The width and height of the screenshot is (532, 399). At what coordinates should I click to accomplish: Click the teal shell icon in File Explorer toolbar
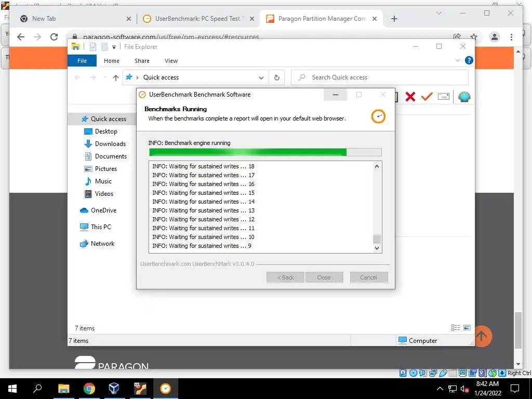(464, 97)
